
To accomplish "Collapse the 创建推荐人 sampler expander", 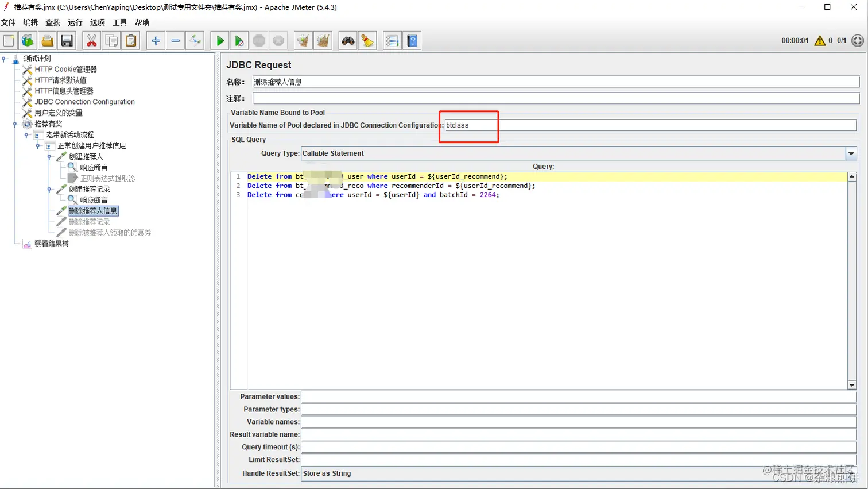I will [49, 157].
